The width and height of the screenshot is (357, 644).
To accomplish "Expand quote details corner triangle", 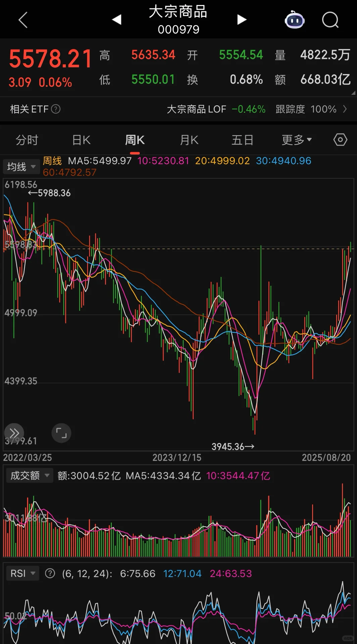I will pos(353,93).
